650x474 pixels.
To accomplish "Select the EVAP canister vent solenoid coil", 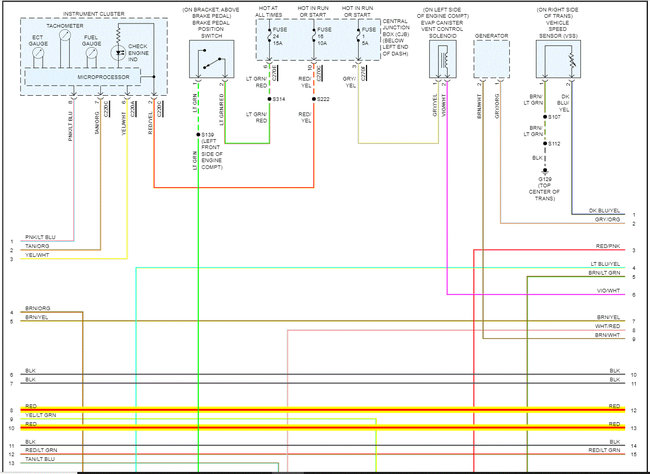I will [x=443, y=59].
